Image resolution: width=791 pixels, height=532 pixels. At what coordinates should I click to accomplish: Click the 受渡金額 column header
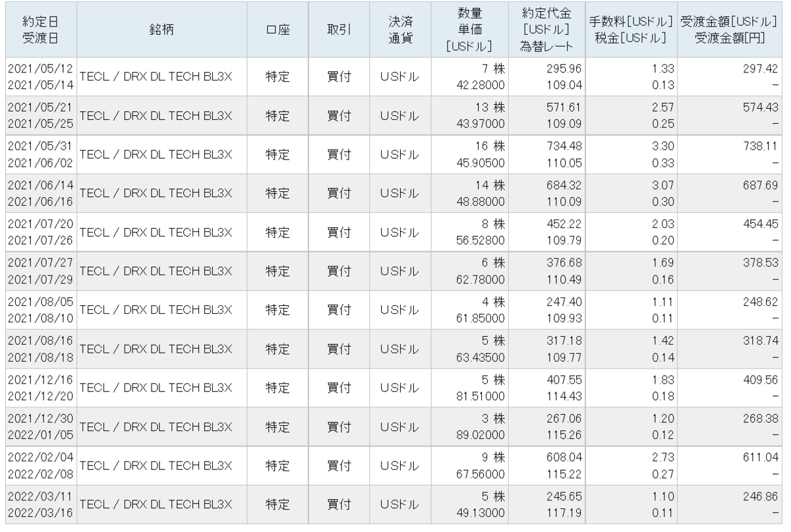click(x=730, y=30)
